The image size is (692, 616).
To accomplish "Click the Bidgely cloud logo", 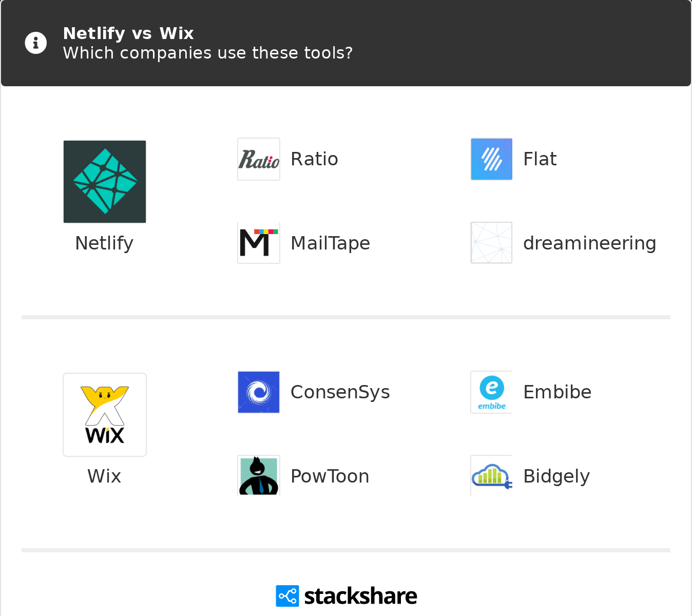I will click(492, 476).
